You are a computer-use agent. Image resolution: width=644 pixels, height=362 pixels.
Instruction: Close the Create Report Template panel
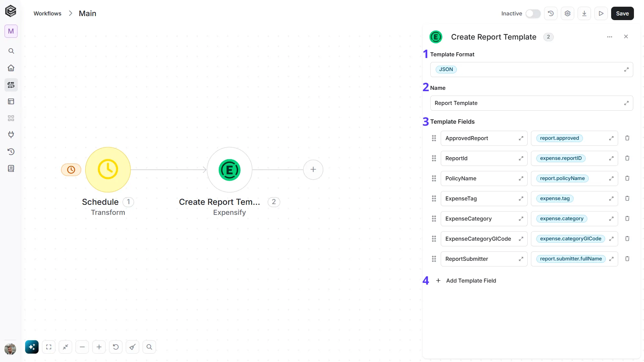tap(626, 37)
